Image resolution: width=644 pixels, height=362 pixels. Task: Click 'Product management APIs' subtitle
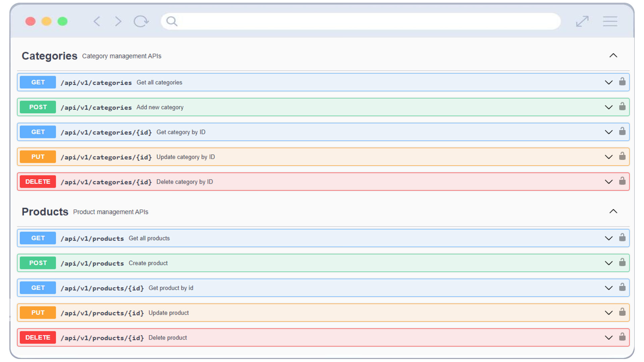tap(111, 212)
